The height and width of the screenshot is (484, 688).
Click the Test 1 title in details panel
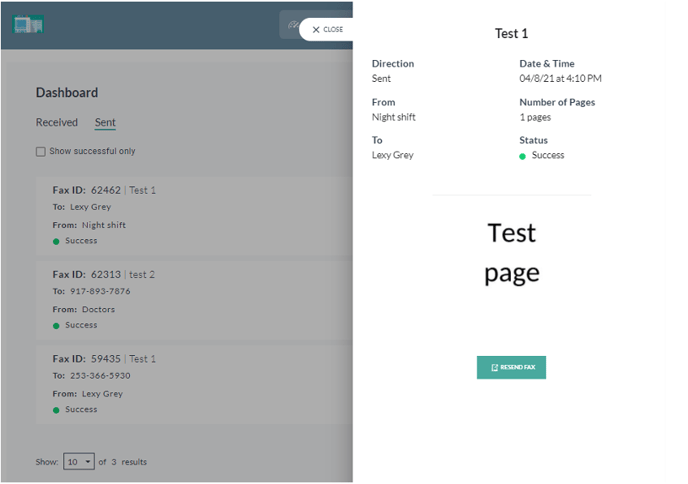[511, 34]
